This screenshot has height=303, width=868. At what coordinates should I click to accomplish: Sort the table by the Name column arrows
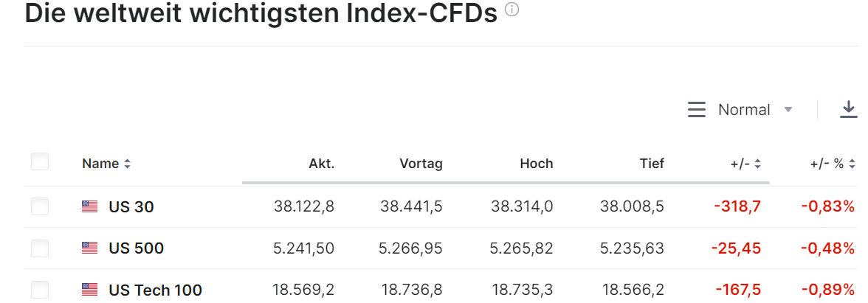[x=127, y=164]
